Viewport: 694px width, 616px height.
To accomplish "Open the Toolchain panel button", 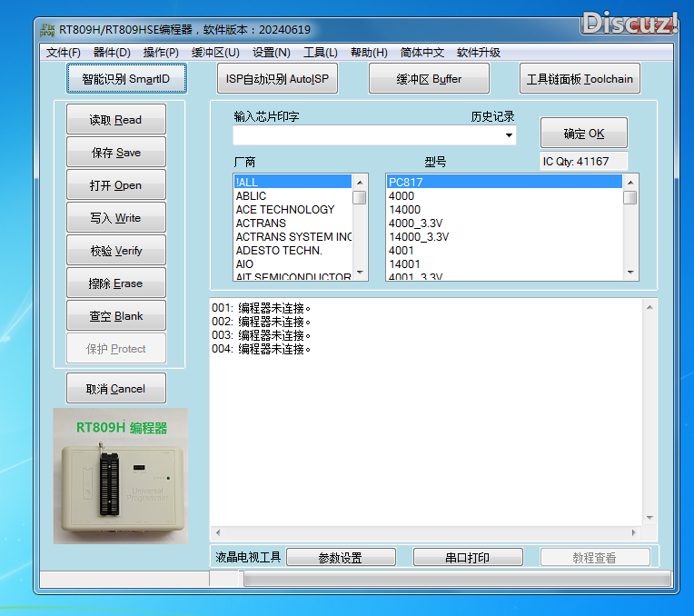I will (x=580, y=79).
